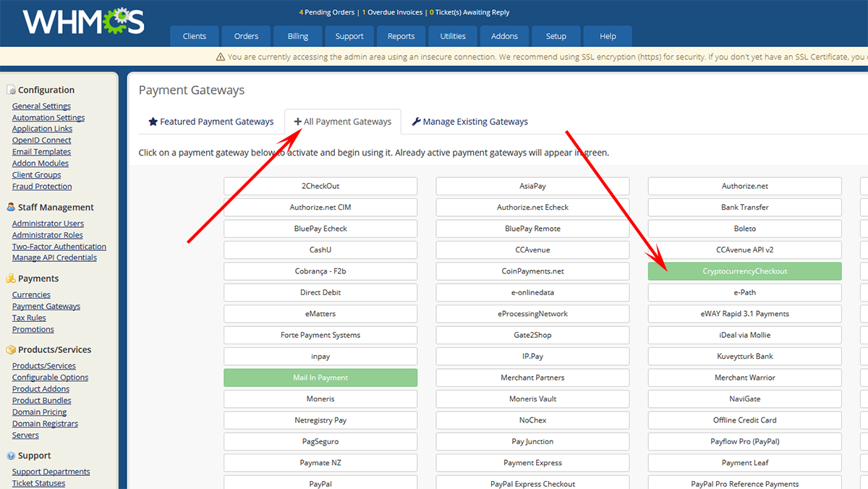Go to Domain Pricing

click(x=39, y=412)
